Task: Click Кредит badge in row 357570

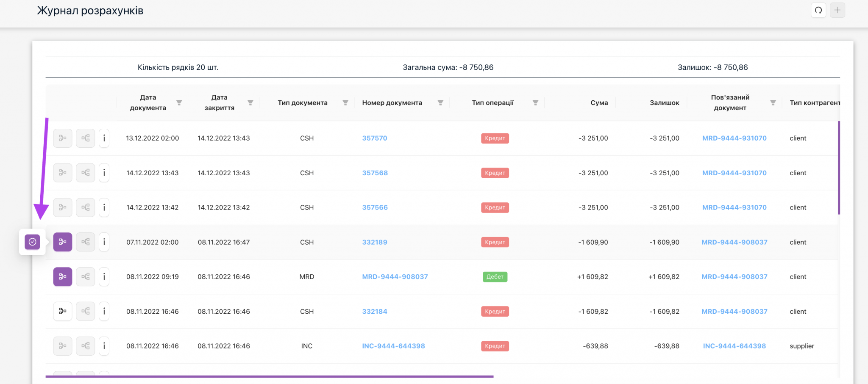Action: [495, 138]
